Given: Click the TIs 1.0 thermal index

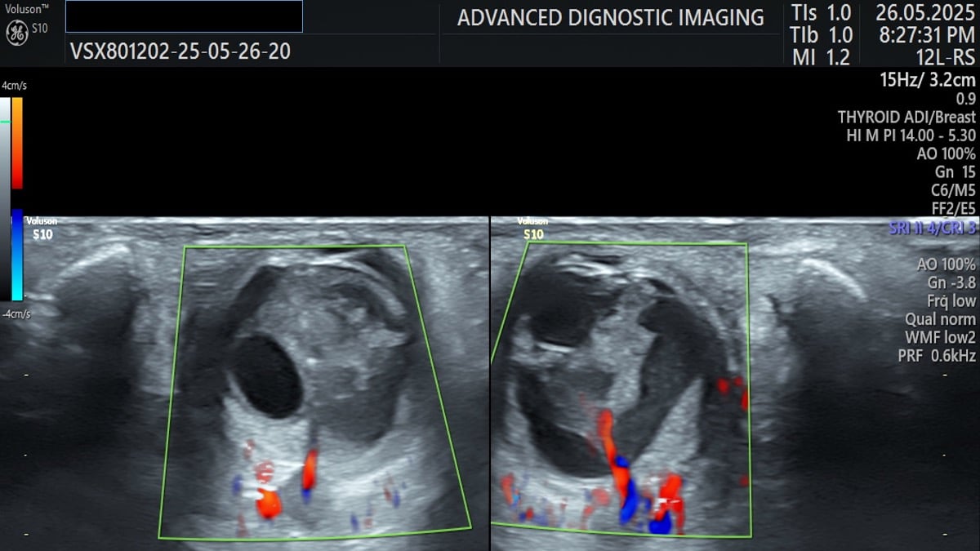Looking at the screenshot, I should pos(821,13).
